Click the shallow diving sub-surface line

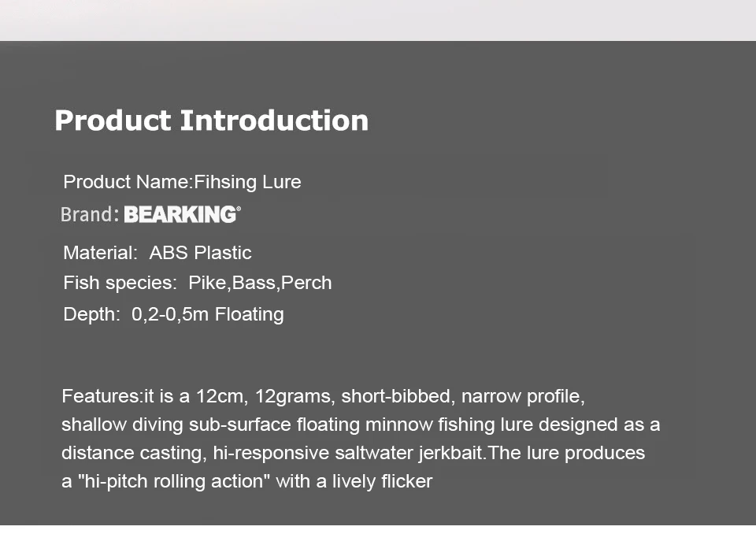click(x=361, y=425)
